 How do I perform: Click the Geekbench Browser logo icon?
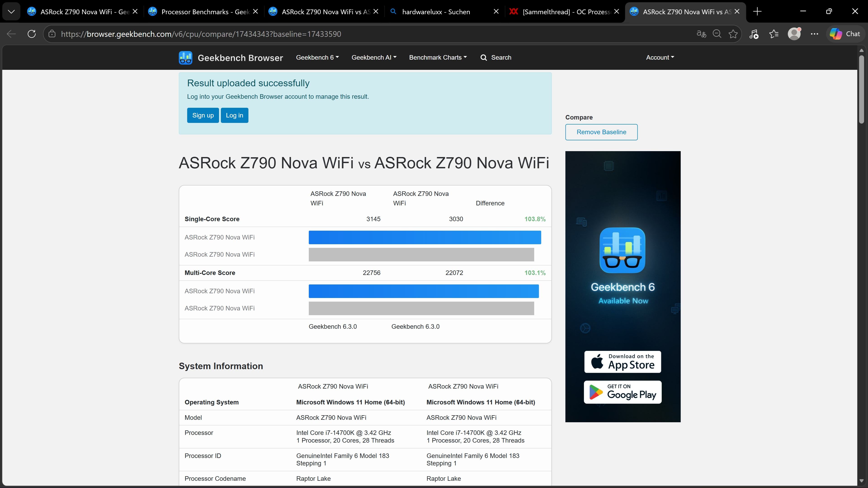click(185, 58)
